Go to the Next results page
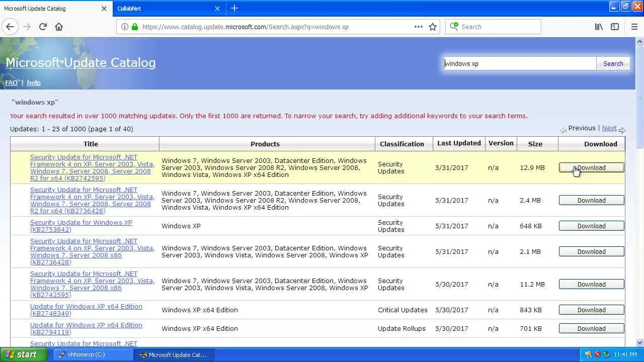Screen dimensions: 644x362 pyautogui.click(x=609, y=128)
